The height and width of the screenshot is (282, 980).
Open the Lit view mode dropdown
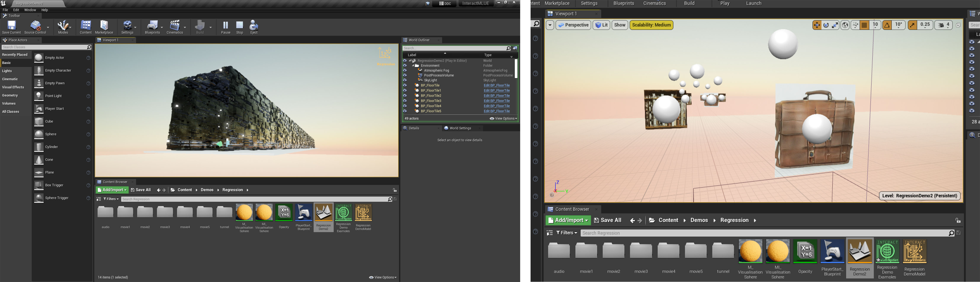pyautogui.click(x=601, y=25)
